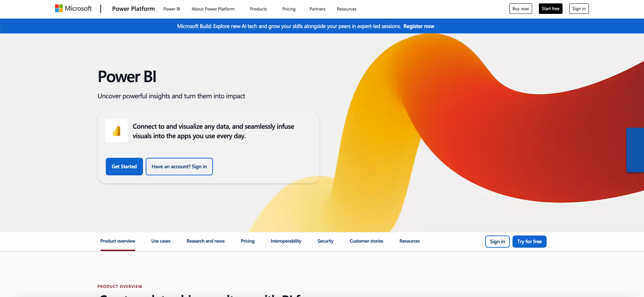The image size is (644, 297).
Task: Select the Product overview tab
Action: (118, 241)
